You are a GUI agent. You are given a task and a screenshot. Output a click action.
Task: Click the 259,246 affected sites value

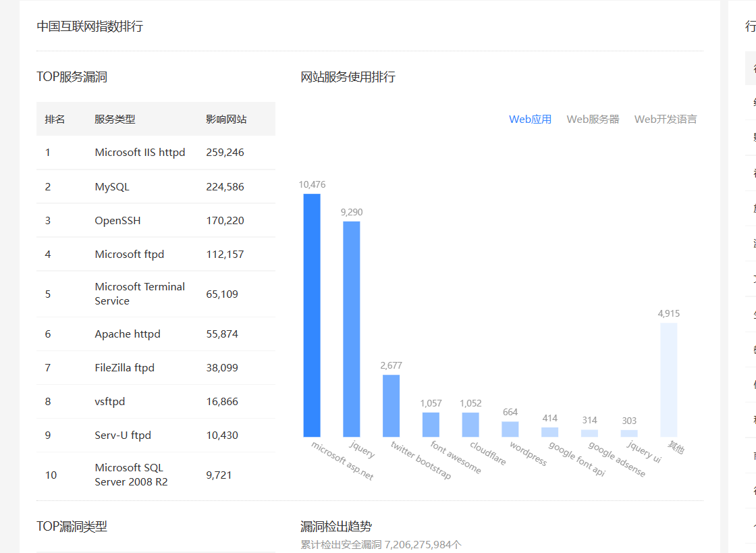tap(225, 153)
